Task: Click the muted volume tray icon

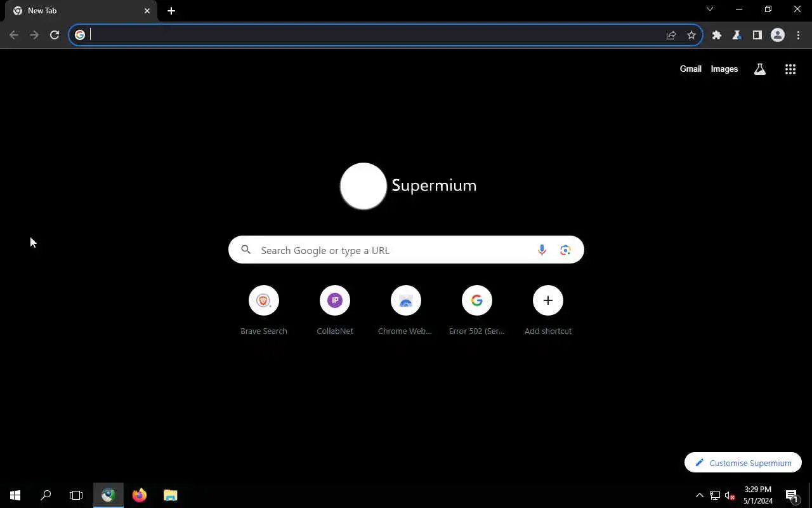Action: 730,495
